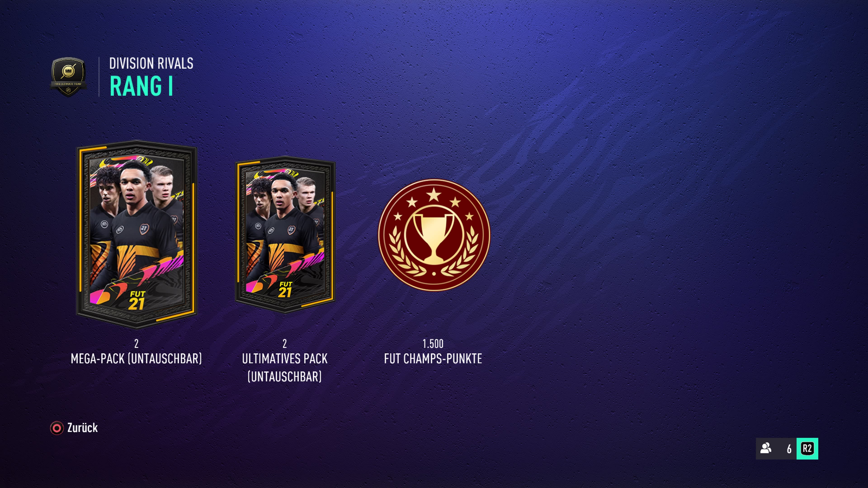Go back via the Zurück label

coord(83,428)
